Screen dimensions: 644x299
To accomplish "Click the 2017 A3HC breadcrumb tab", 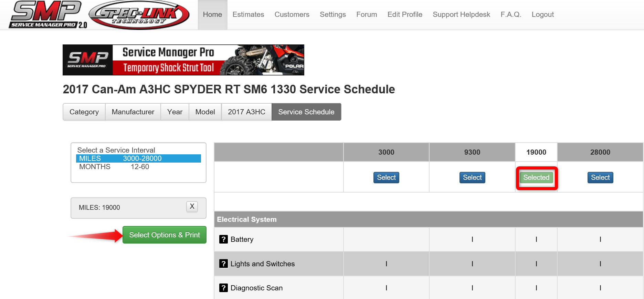I will (x=246, y=112).
